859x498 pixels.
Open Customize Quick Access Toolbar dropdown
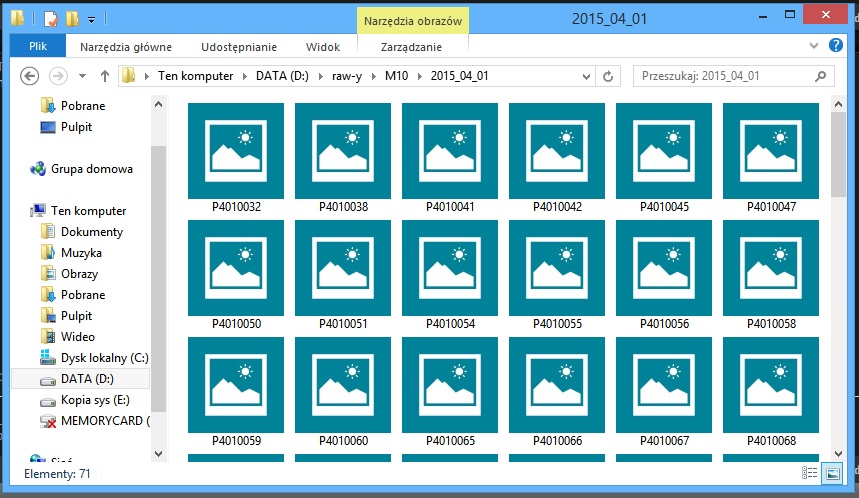pos(92,19)
